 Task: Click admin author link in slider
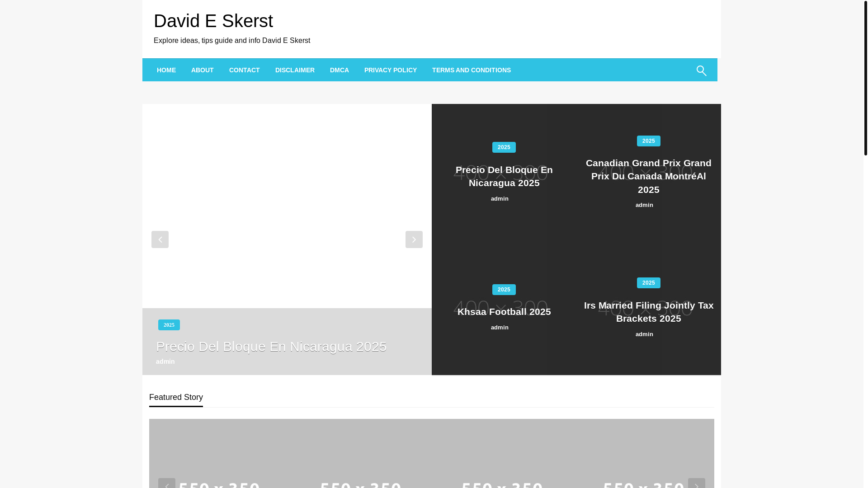pos(165,361)
